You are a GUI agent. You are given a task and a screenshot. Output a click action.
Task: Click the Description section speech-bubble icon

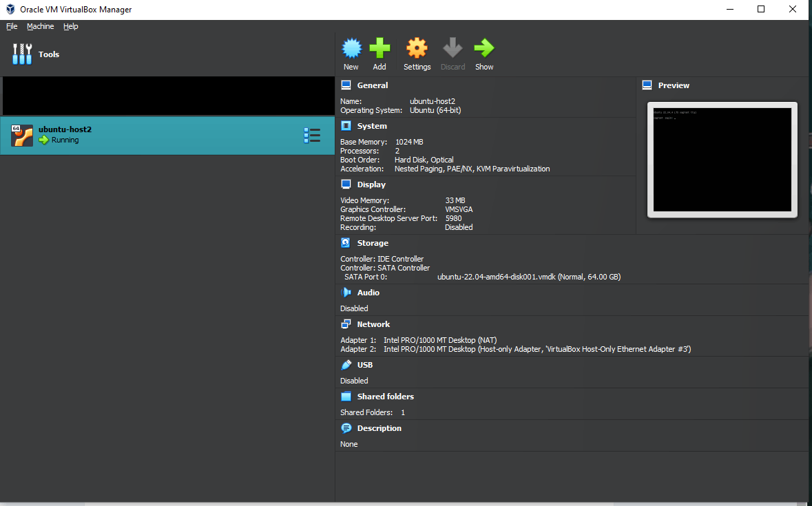[x=346, y=428]
